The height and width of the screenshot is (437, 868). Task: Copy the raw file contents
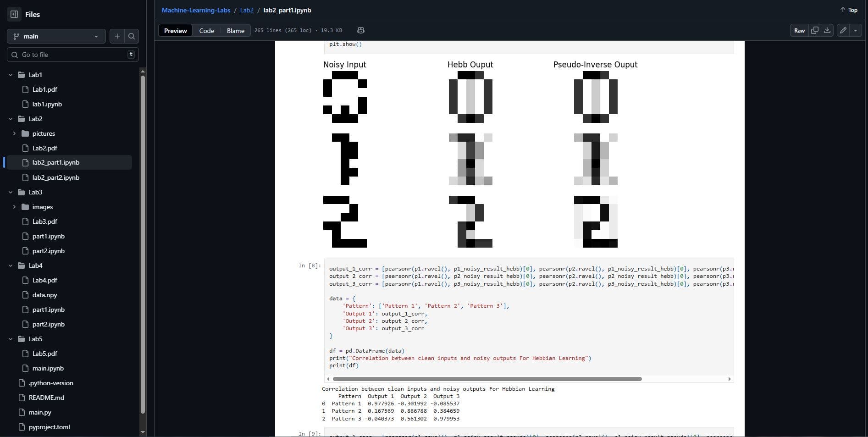pyautogui.click(x=815, y=30)
